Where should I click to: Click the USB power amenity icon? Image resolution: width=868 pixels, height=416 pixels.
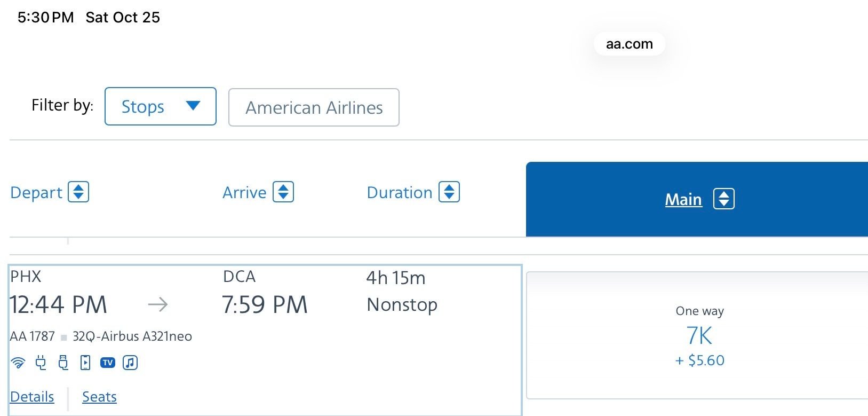tap(63, 363)
